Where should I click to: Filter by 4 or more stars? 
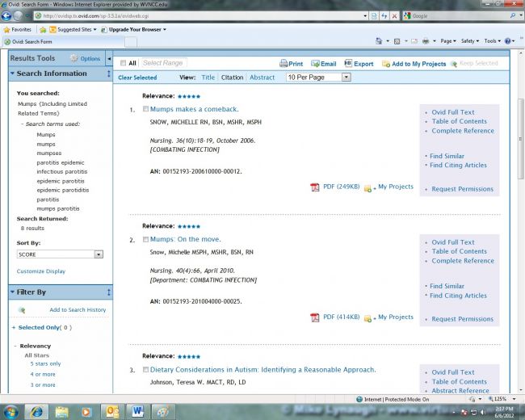(43, 374)
